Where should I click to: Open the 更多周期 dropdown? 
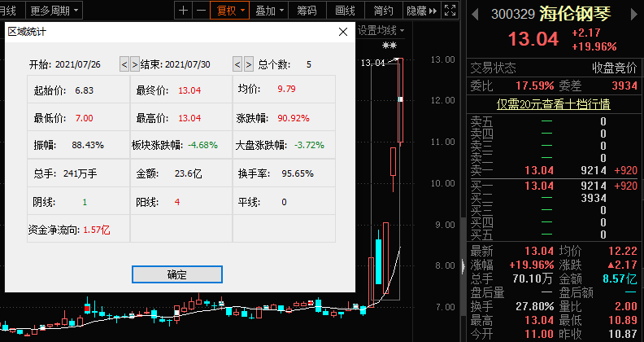pyautogui.click(x=54, y=11)
